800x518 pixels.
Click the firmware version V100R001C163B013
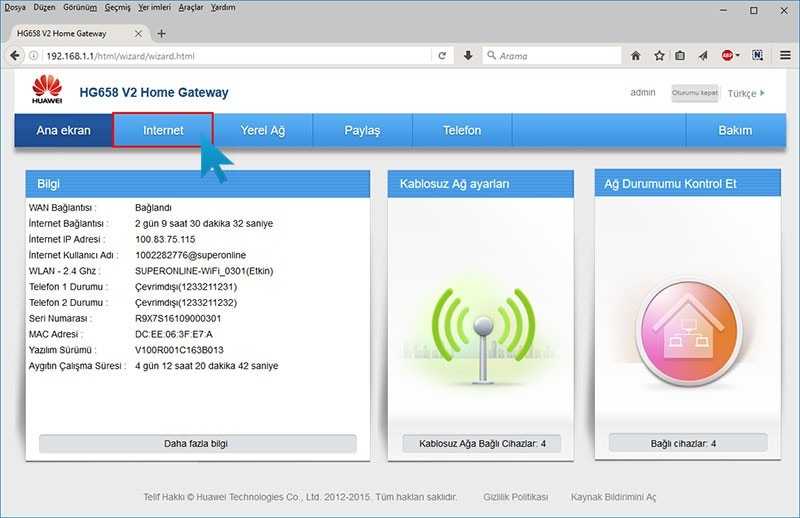179,350
